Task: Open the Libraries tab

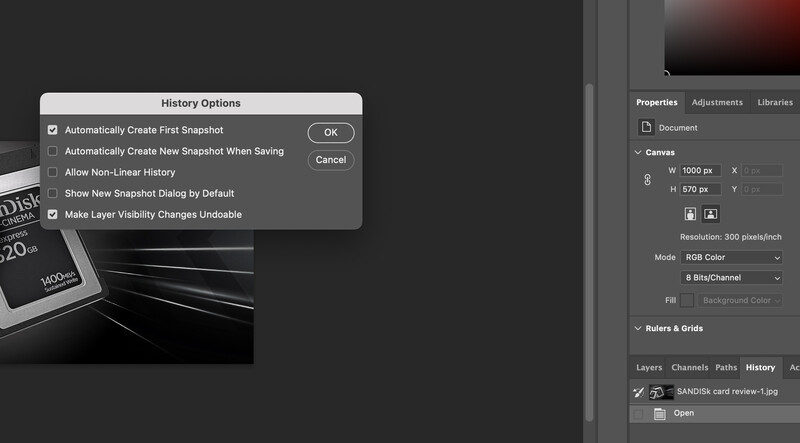Action: (775, 103)
